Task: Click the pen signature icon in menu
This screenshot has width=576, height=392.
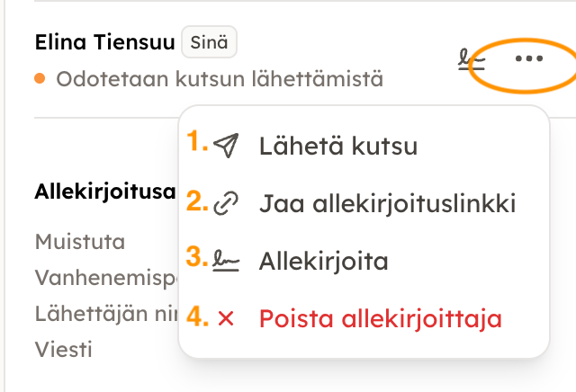Action: 226,262
